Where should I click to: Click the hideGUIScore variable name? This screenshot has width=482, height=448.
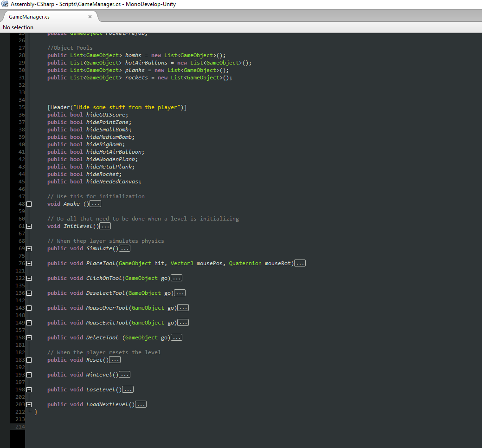[x=106, y=115]
